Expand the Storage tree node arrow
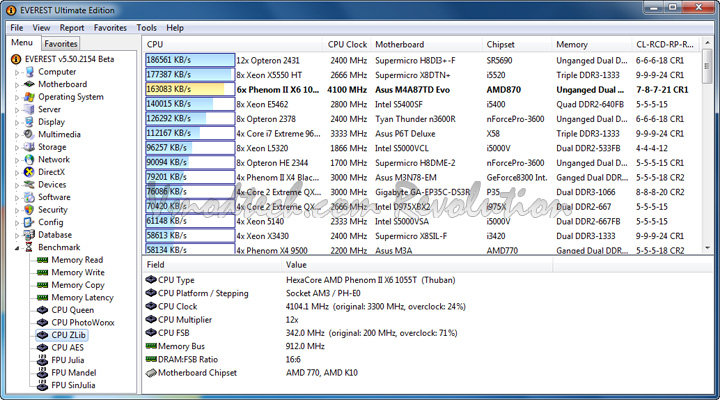720x400 pixels. tap(17, 147)
